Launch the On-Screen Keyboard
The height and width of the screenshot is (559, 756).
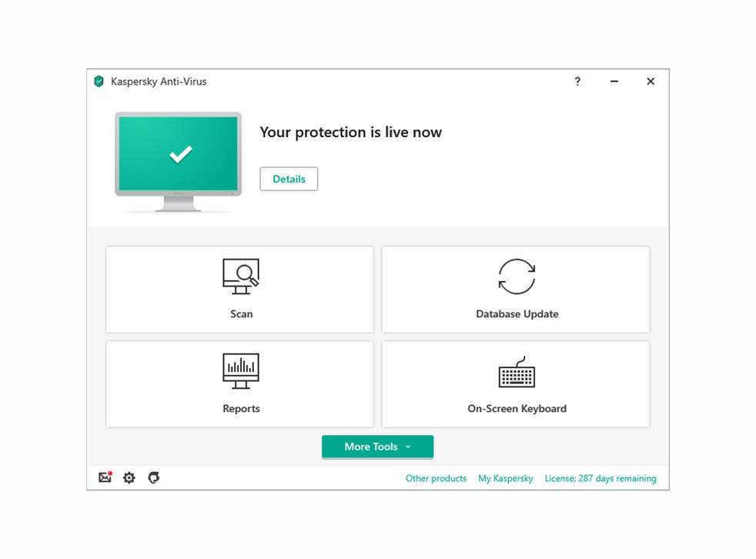pos(515,384)
